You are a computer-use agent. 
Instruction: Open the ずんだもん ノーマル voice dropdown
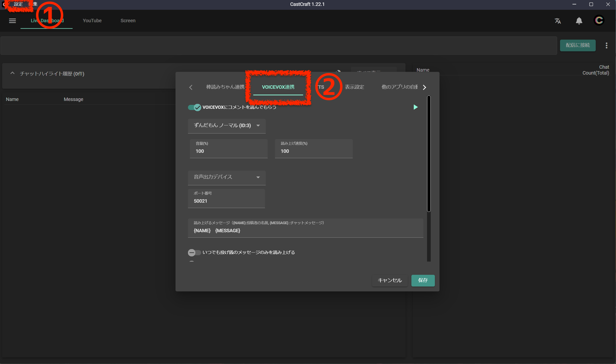coord(227,126)
